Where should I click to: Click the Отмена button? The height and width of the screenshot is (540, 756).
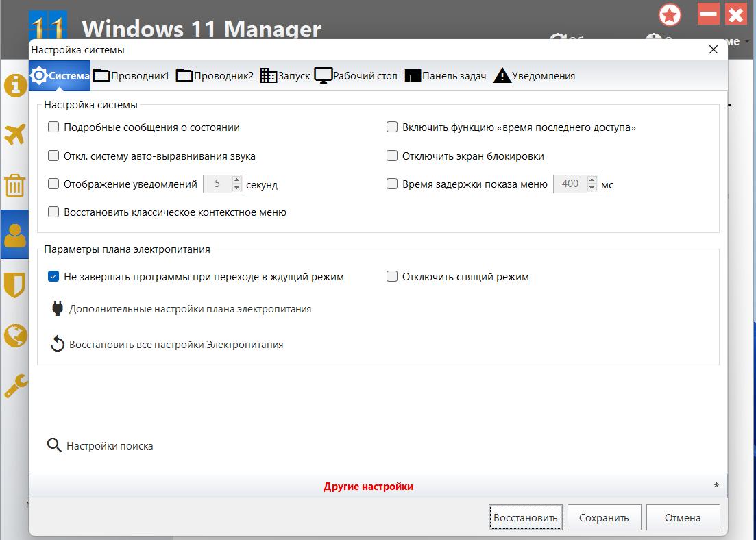click(683, 518)
